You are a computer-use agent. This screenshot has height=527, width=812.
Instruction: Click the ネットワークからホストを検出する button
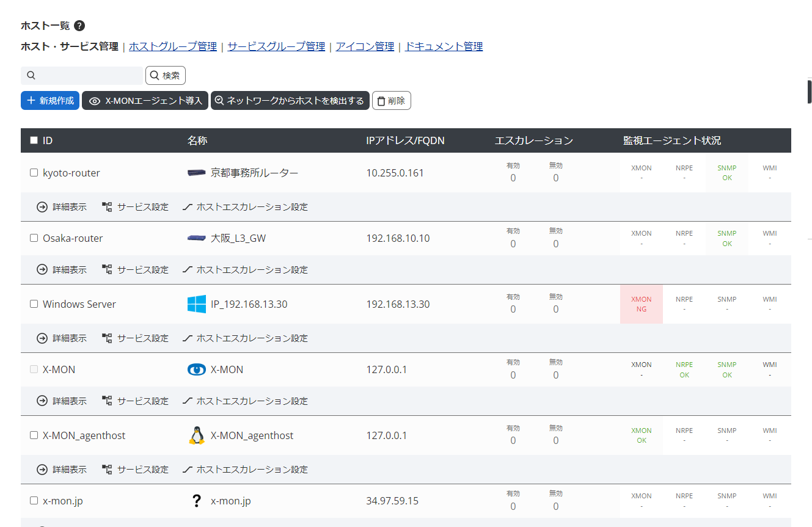pyautogui.click(x=290, y=101)
